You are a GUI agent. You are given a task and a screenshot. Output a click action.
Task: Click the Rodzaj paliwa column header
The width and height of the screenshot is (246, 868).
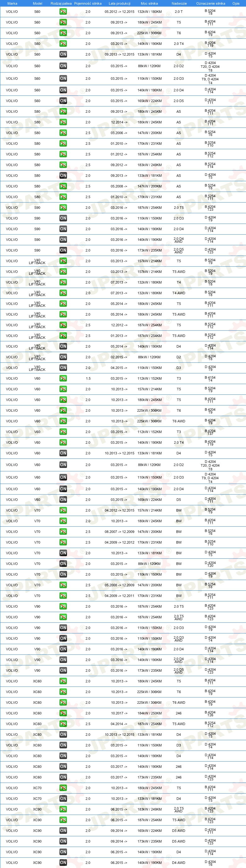[x=61, y=3]
